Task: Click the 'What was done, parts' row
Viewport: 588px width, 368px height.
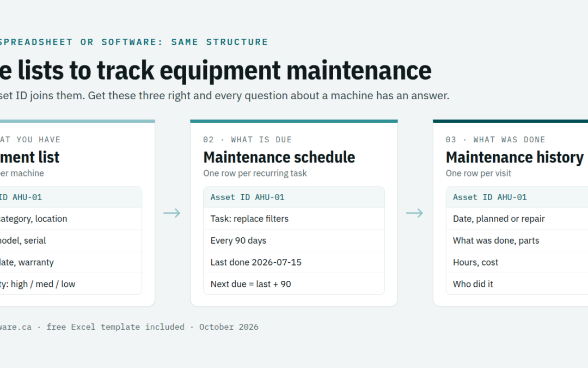Action: click(x=517, y=240)
